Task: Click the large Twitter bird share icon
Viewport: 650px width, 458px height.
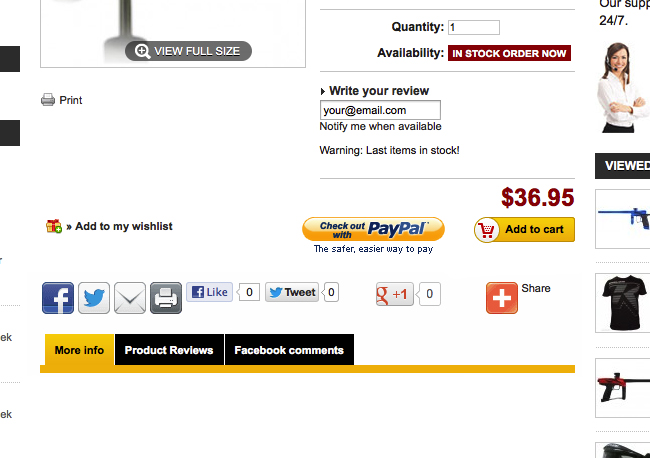Action: pyautogui.click(x=94, y=298)
